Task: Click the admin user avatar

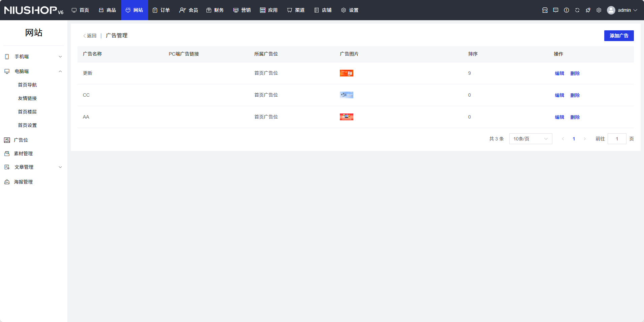Action: pyautogui.click(x=611, y=10)
